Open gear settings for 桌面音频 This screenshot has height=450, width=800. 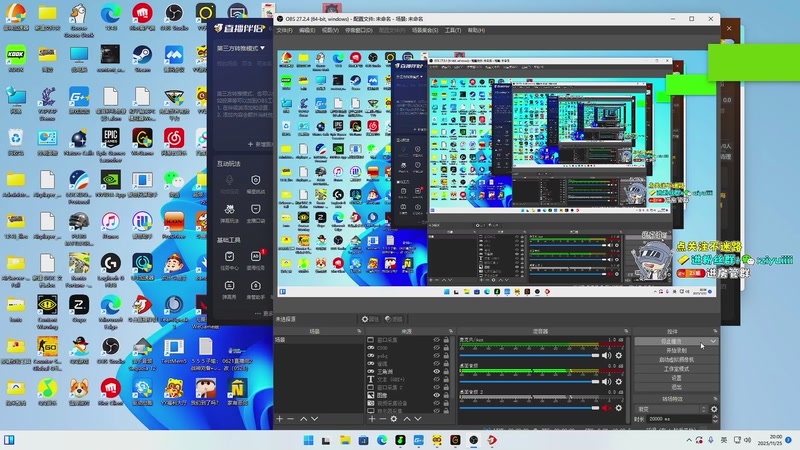pos(619,382)
